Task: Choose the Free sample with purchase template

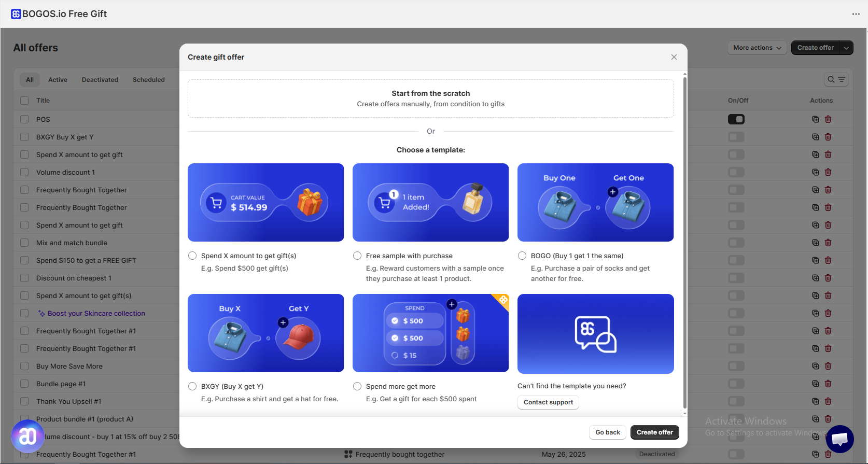Action: tap(357, 256)
